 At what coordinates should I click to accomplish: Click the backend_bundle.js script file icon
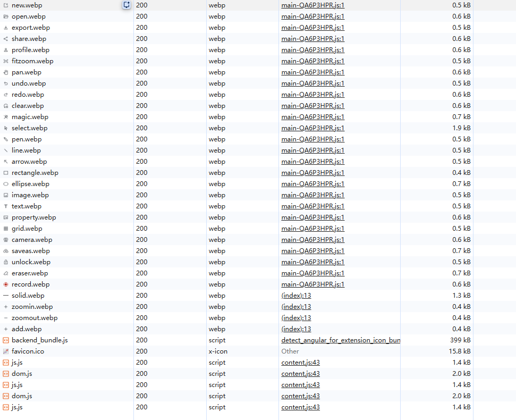[x=6, y=340]
